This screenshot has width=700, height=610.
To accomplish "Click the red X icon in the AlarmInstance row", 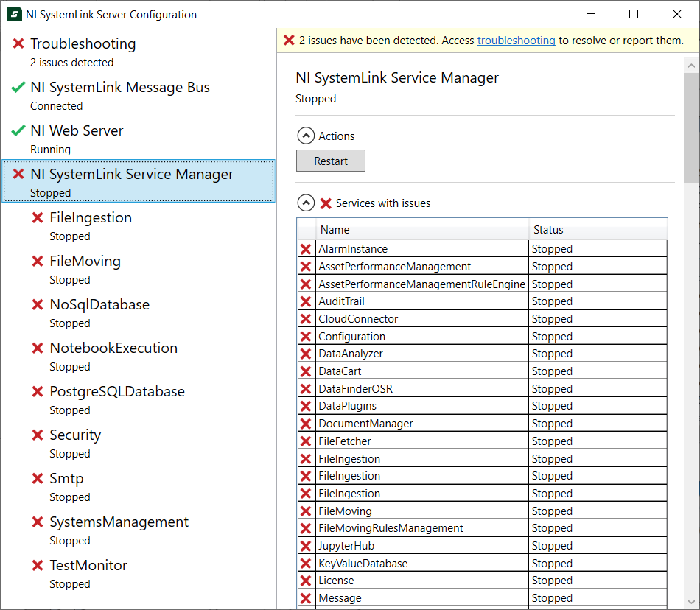I will [x=306, y=249].
